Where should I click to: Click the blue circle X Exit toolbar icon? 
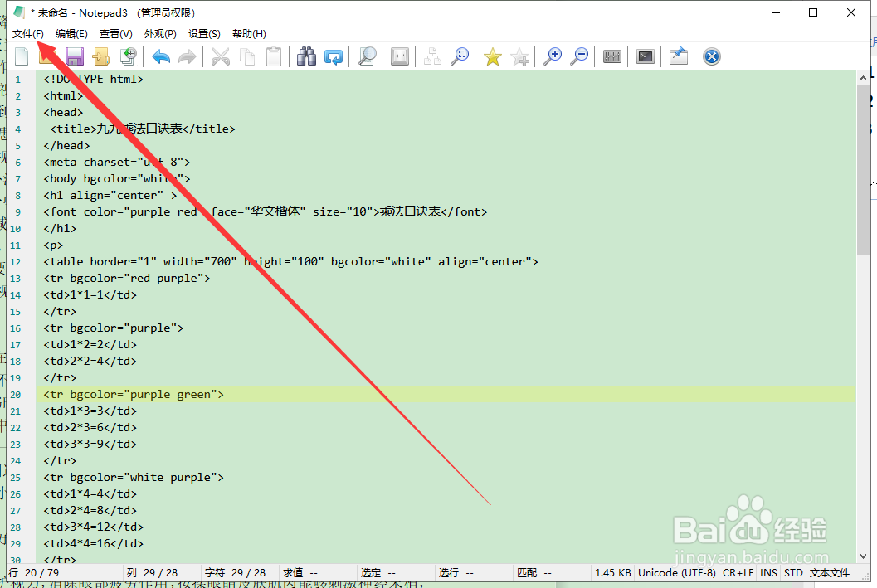click(x=711, y=56)
